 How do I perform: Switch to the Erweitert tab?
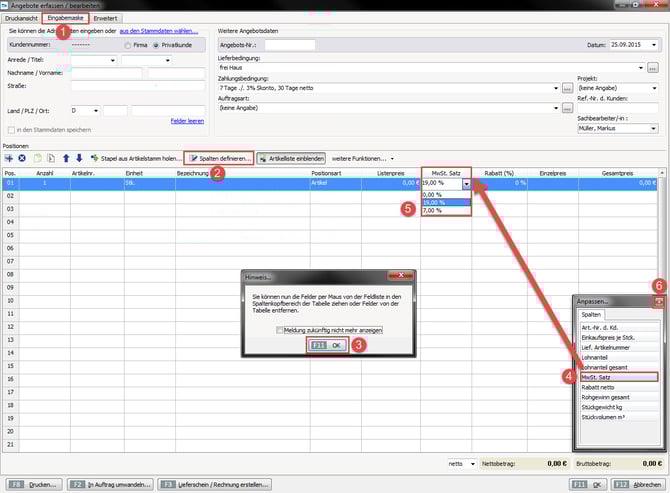pos(105,18)
